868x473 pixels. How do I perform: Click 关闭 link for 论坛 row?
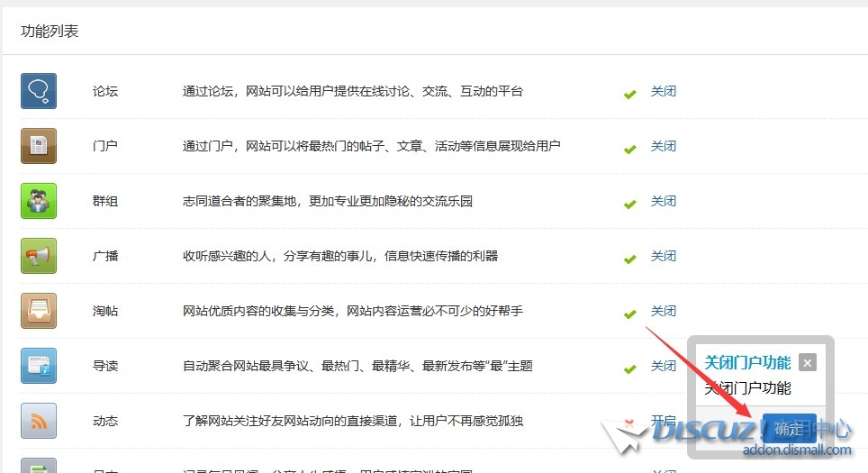[x=664, y=91]
